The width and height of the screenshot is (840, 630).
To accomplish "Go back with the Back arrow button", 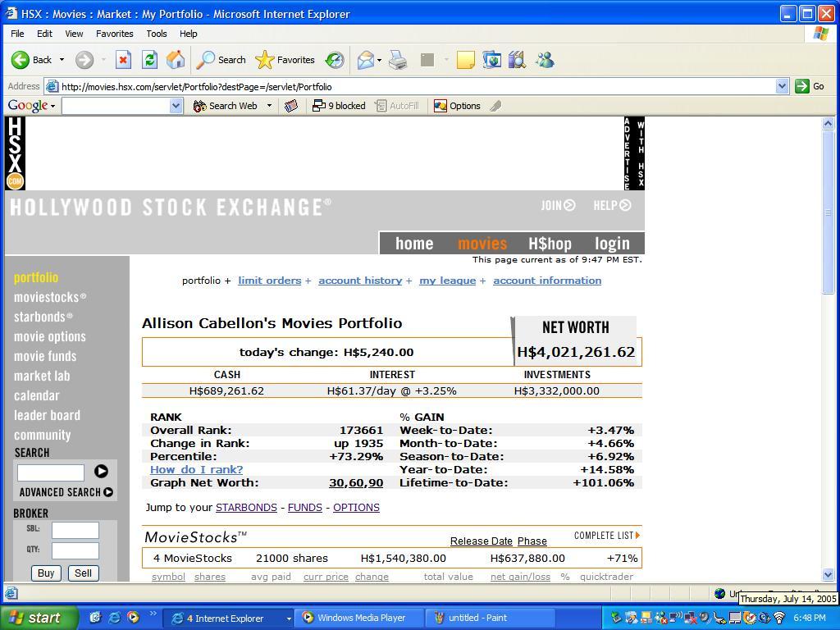I will point(32,60).
